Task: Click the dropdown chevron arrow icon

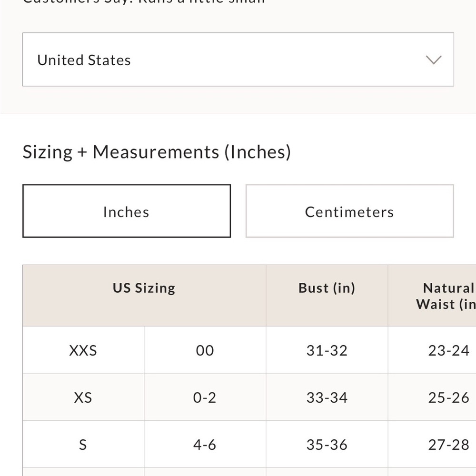Action: (x=434, y=60)
